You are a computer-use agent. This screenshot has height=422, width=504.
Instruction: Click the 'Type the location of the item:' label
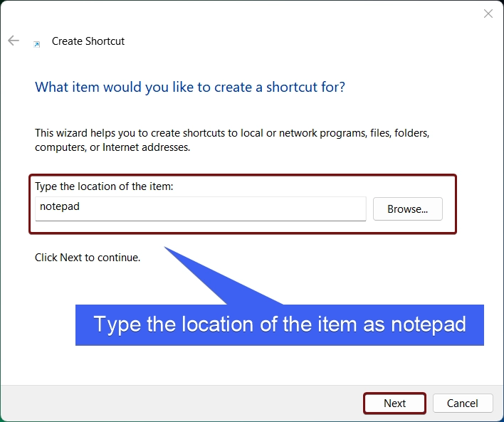point(104,186)
